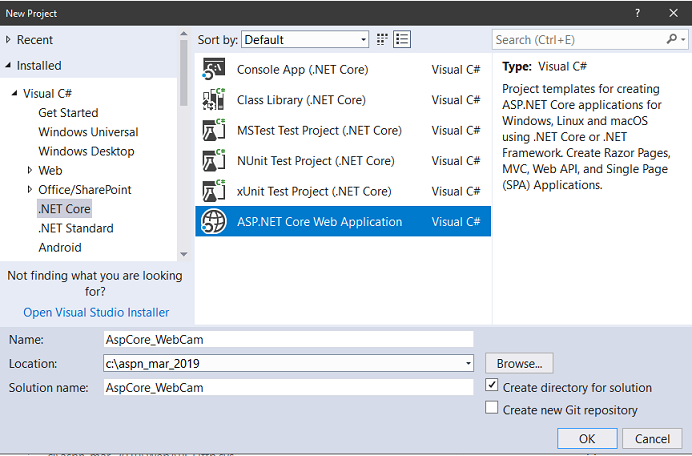
Task: Select the Class Library (.NET Core) template icon
Action: [214, 100]
